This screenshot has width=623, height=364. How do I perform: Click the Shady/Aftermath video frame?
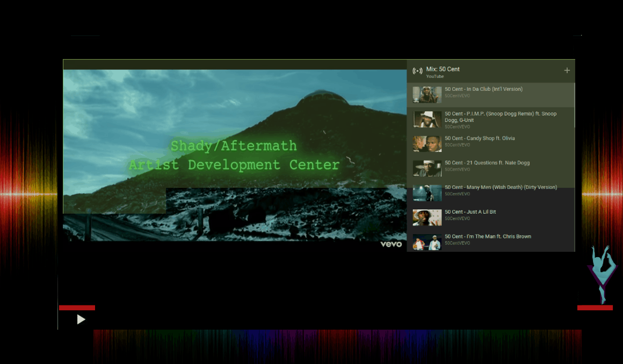coord(235,155)
